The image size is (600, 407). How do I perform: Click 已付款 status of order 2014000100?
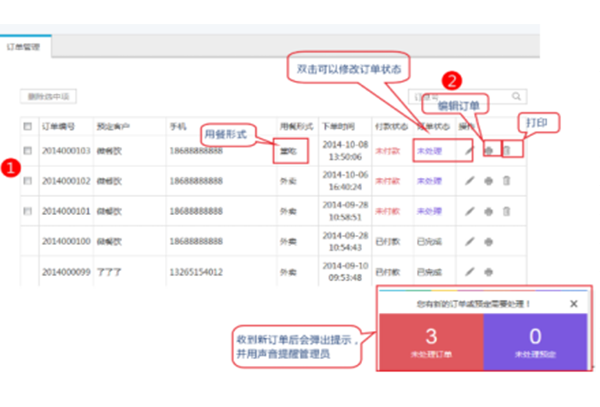click(388, 242)
